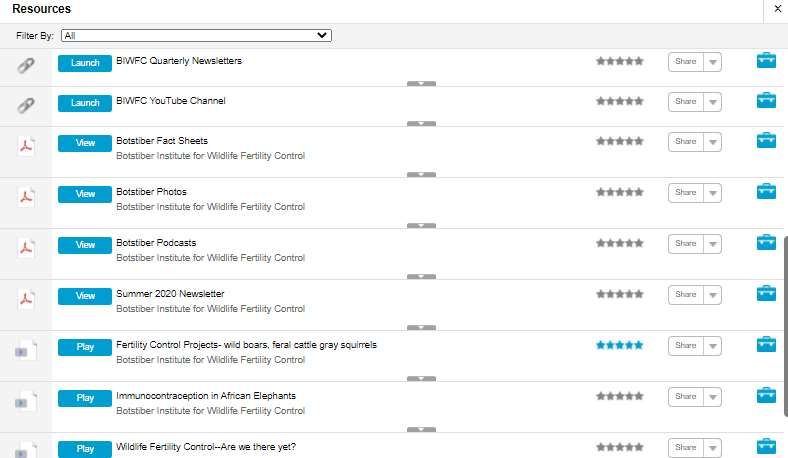Open Share arrow menu for Botstiber Podcasts
788x458 pixels.
click(x=713, y=244)
